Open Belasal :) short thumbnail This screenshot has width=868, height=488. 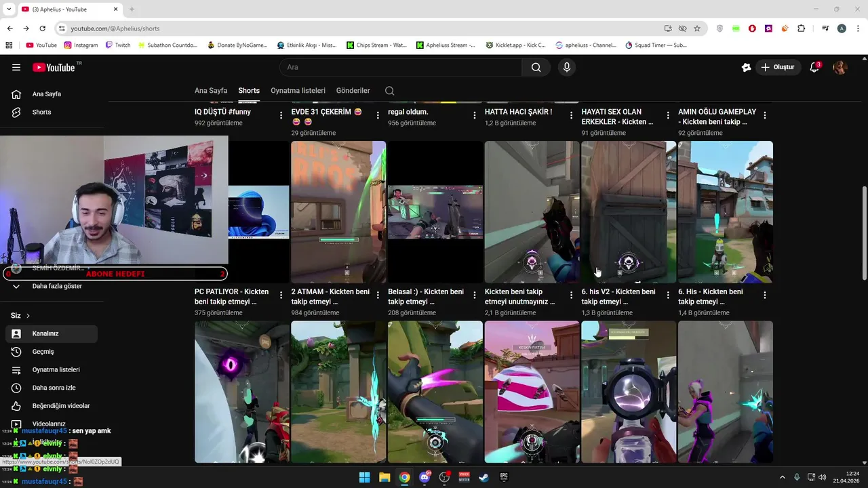pyautogui.click(x=435, y=211)
